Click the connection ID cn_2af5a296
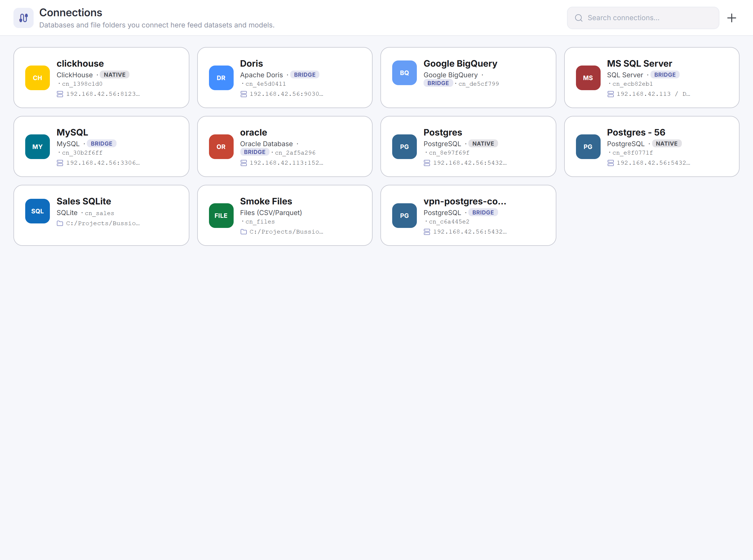Viewport: 753px width, 560px height. 295,153
